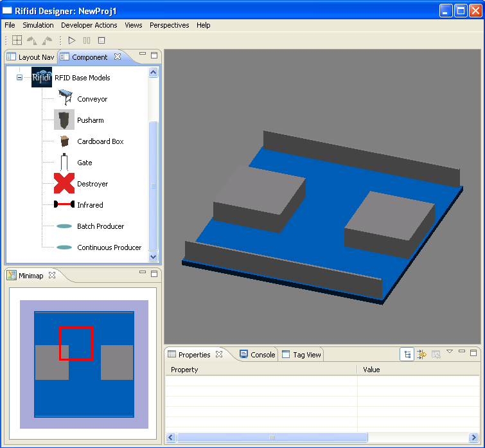Maximize the Minimap panel
This screenshot has width=485, height=448.
pos(154,274)
